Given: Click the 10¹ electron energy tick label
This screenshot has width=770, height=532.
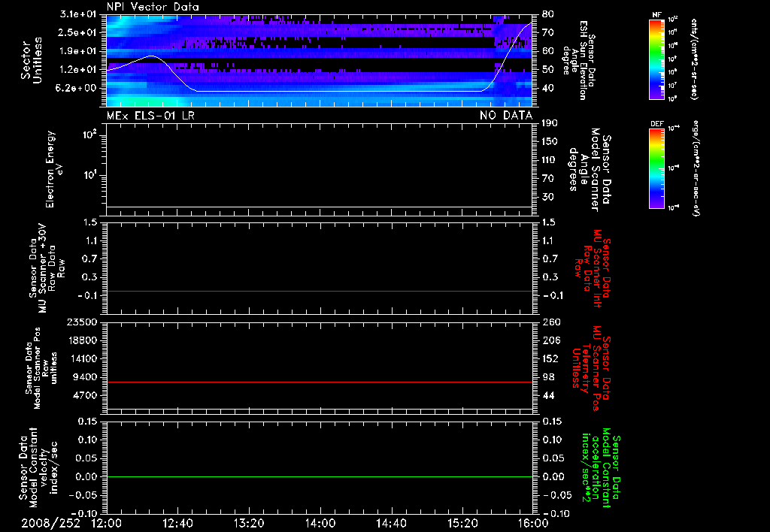Looking at the screenshot, I should (89, 175).
